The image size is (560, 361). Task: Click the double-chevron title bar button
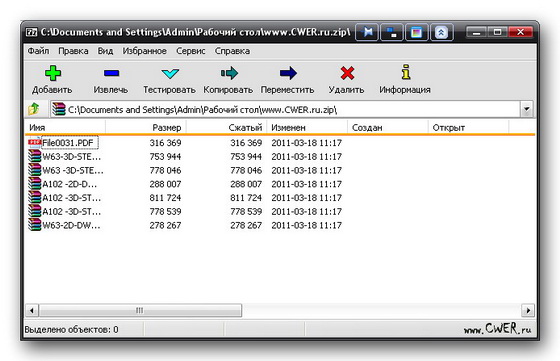[441, 32]
